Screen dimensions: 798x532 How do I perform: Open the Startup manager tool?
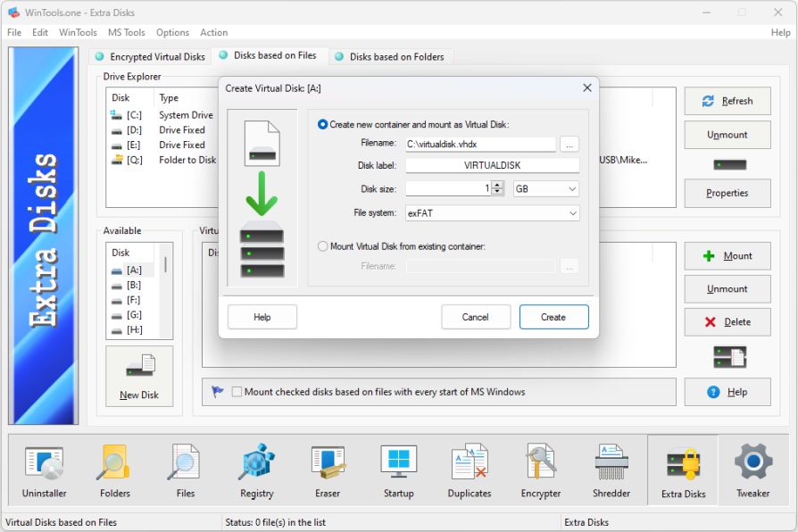coord(398,470)
